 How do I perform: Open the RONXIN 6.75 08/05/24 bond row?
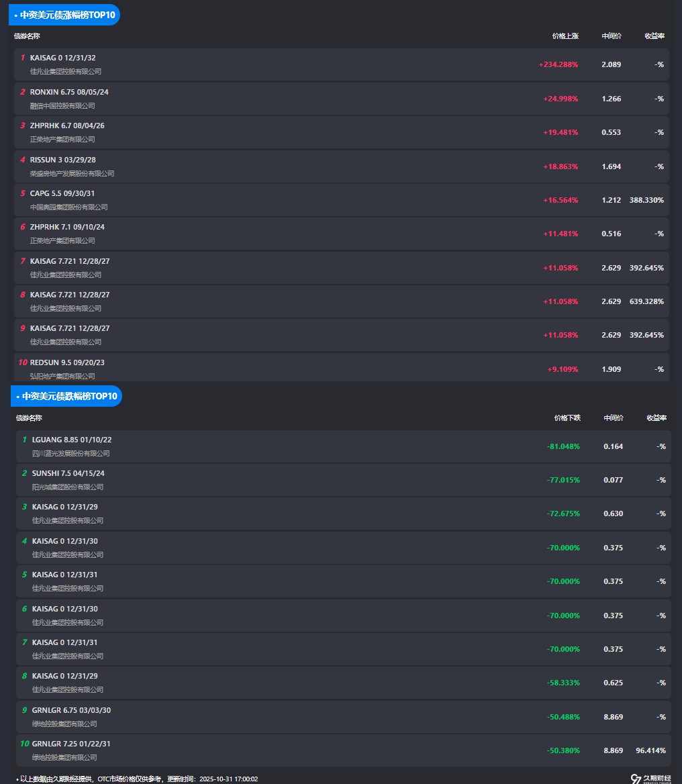pyautogui.click(x=69, y=92)
